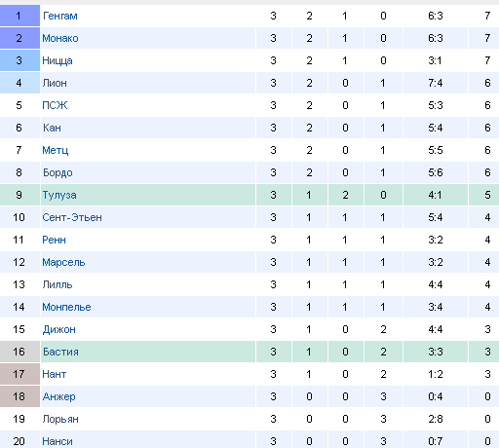499x448 pixels.
Task: Select the Нант team link
Action: (x=55, y=374)
